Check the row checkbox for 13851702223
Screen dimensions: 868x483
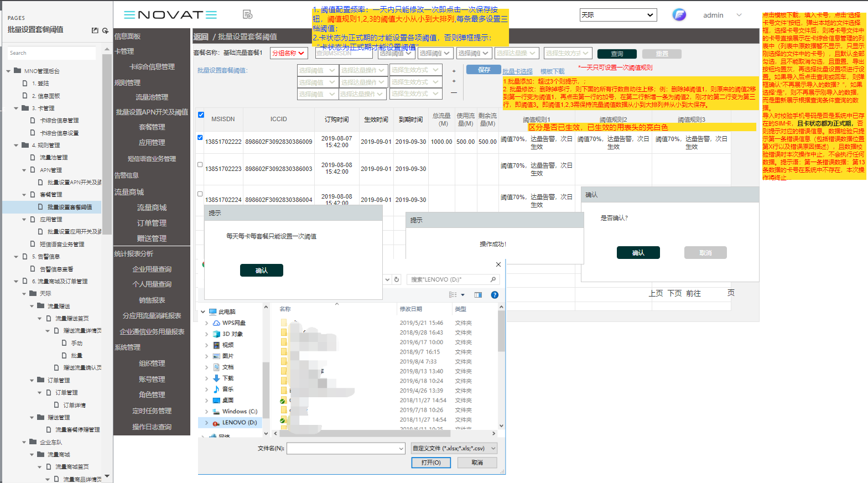(x=200, y=164)
